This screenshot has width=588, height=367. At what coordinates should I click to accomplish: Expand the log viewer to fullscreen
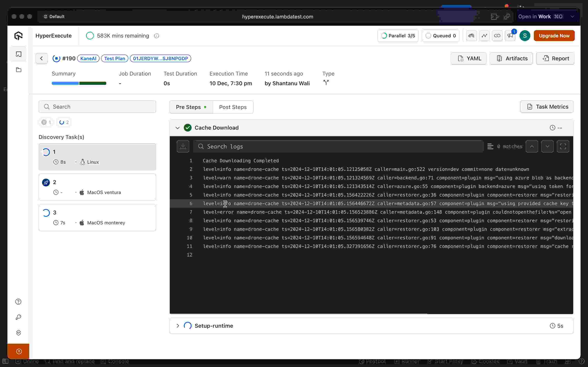coord(563,146)
